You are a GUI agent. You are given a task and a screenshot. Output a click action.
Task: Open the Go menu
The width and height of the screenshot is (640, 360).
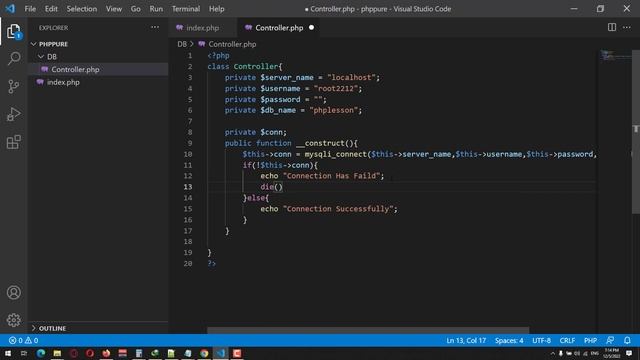pyautogui.click(x=136, y=9)
